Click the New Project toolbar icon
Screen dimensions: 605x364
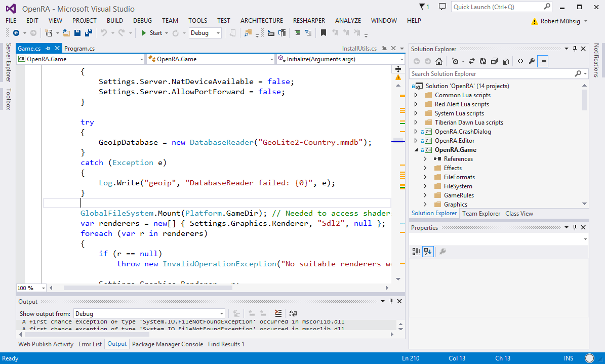(x=49, y=33)
